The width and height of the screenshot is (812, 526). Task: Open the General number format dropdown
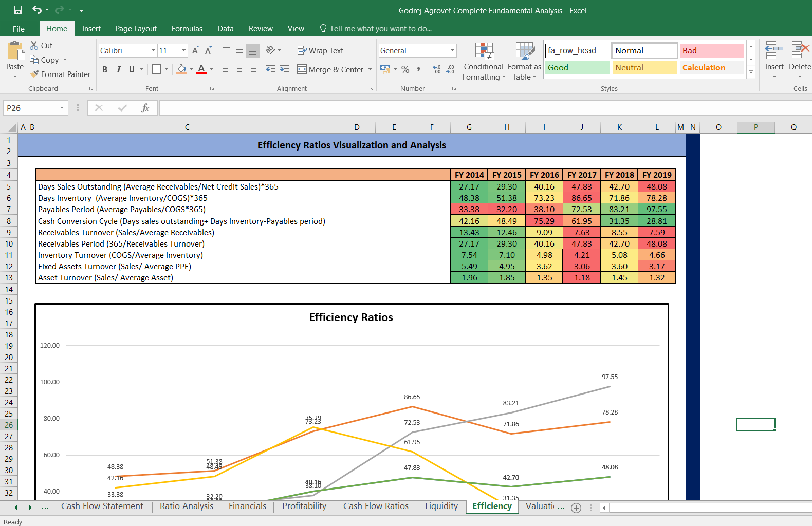click(x=453, y=50)
